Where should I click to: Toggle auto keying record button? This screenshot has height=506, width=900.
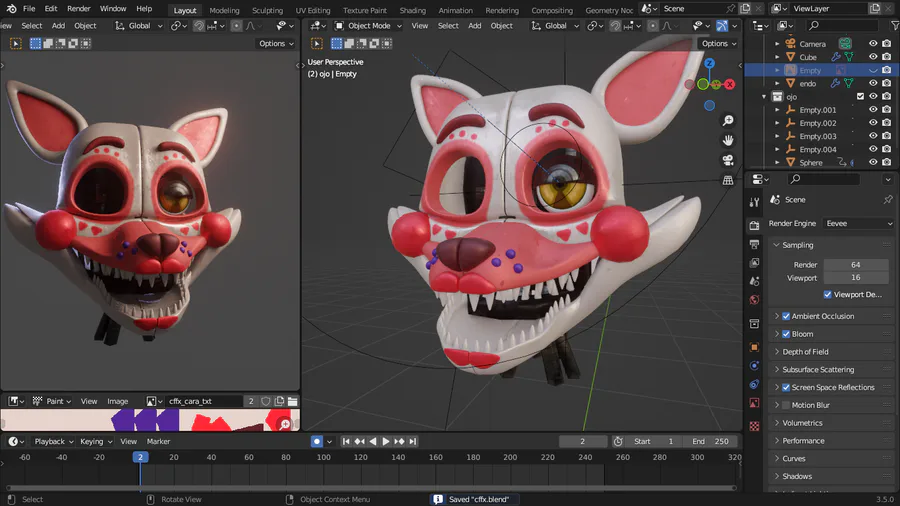coord(317,441)
